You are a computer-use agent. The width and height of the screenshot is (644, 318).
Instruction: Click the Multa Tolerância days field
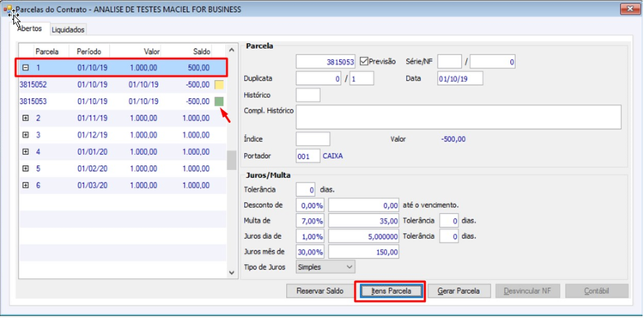pos(449,221)
